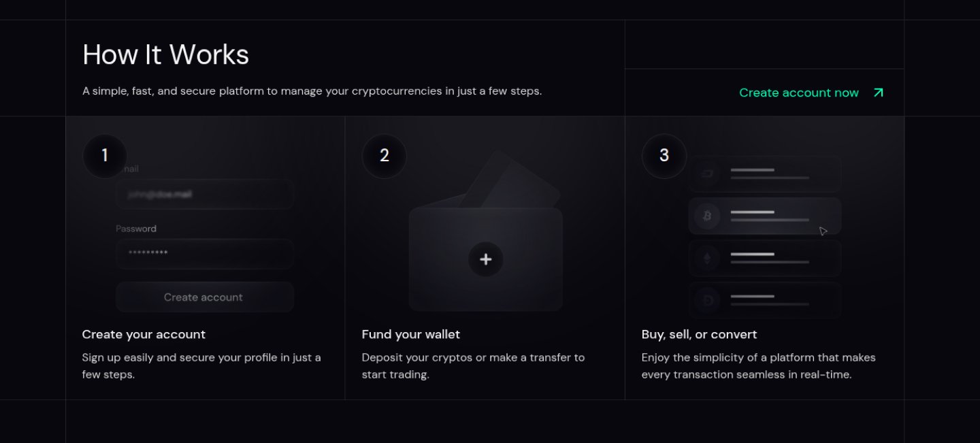
Task: Select the Ethereum list row
Action: 765,259
